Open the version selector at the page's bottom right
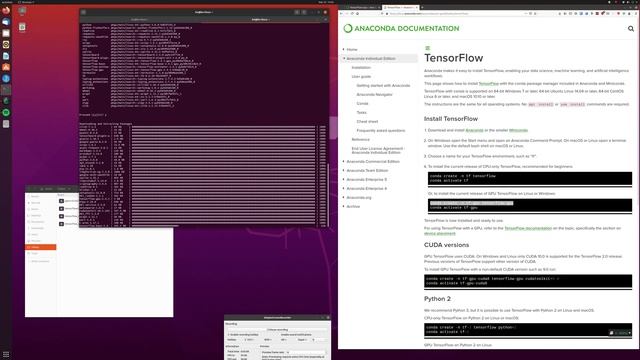 coord(620,333)
